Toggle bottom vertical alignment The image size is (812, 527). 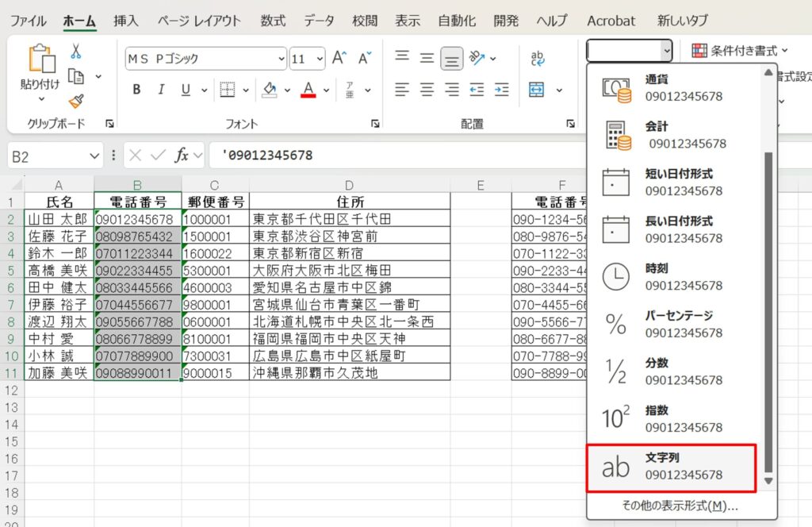(x=451, y=58)
